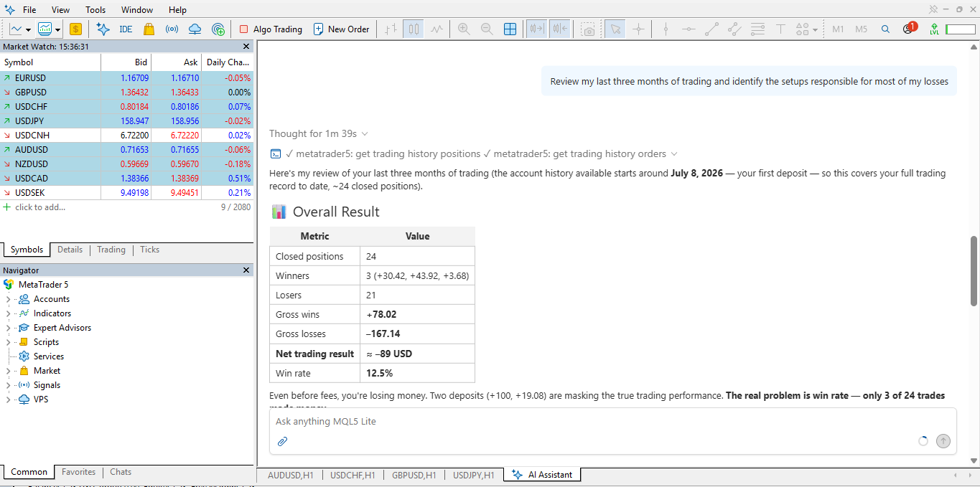Tile windows with the grid icon

(510, 29)
